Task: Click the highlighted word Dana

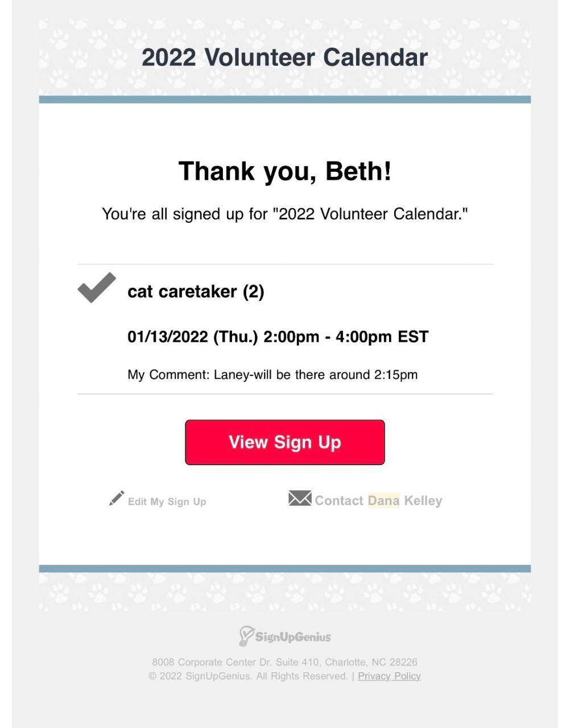Action: [x=383, y=500]
